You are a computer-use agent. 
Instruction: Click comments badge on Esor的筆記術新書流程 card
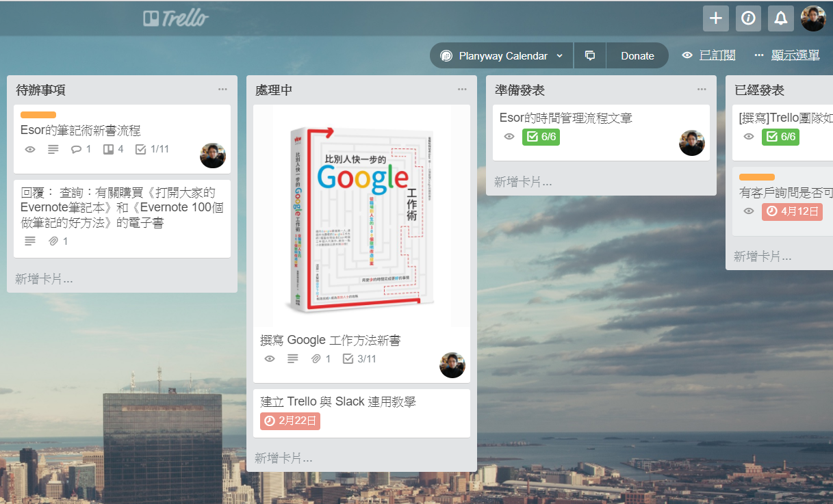[x=81, y=149]
